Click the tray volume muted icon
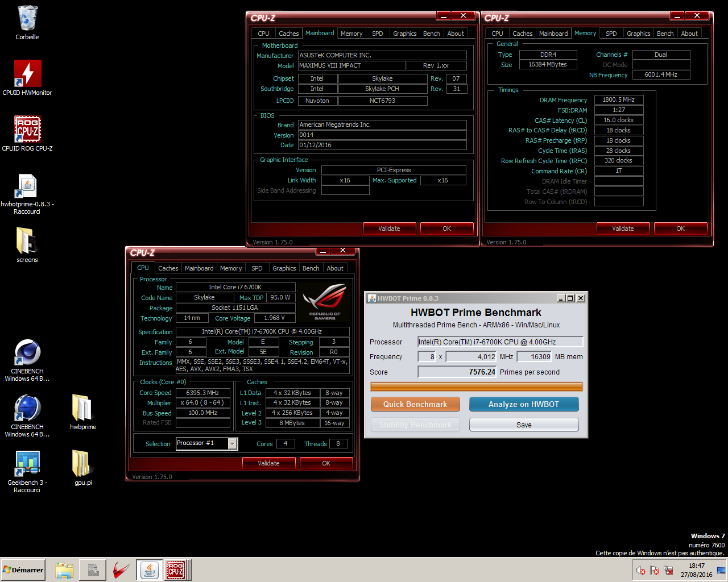 click(641, 570)
